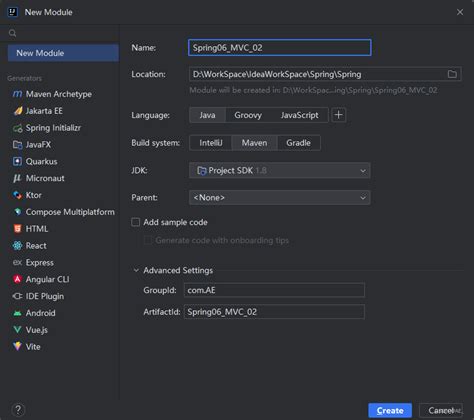Select the Quarkus generator icon
The height and width of the screenshot is (420, 474).
coord(17,161)
